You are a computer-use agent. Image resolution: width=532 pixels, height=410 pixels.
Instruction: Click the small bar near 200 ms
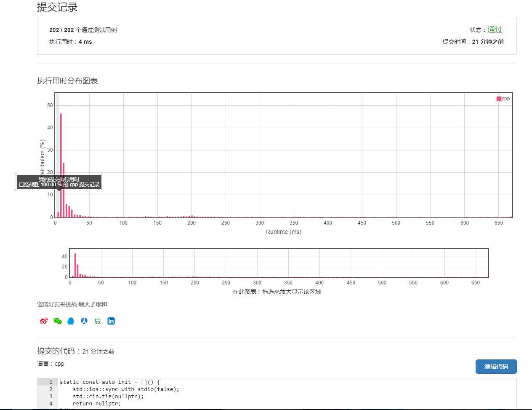[192, 217]
